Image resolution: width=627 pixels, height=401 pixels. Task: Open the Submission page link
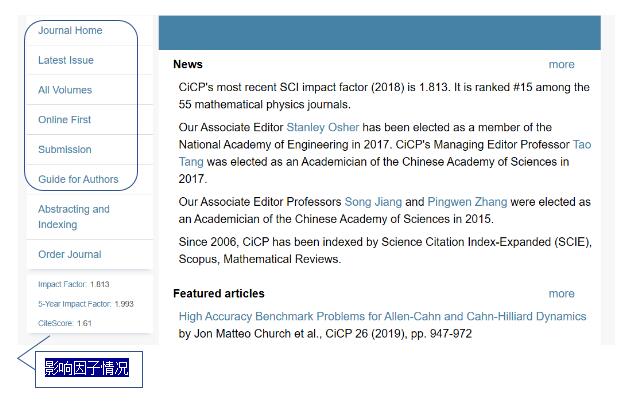click(x=65, y=150)
